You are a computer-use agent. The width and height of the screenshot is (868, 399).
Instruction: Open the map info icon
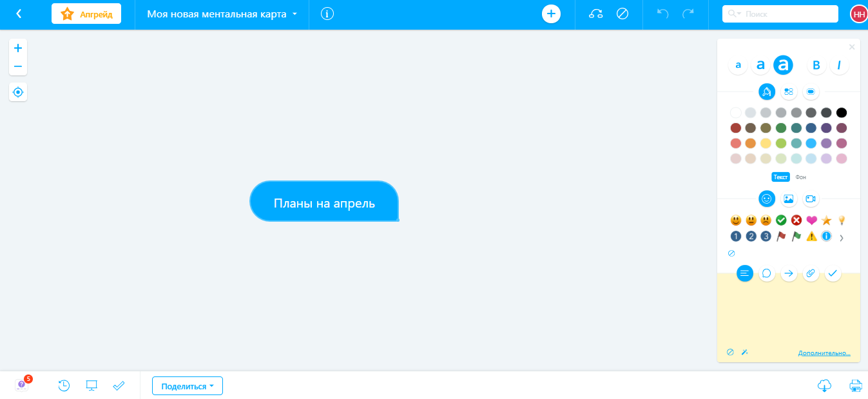coord(327,14)
